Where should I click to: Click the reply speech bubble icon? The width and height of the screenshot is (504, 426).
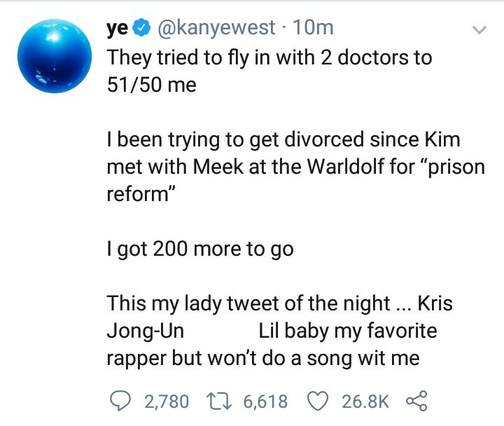tap(122, 401)
